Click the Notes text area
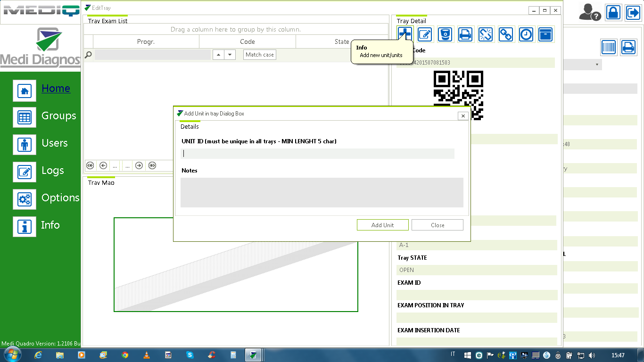Image resolution: width=644 pixels, height=362 pixels. (x=322, y=192)
